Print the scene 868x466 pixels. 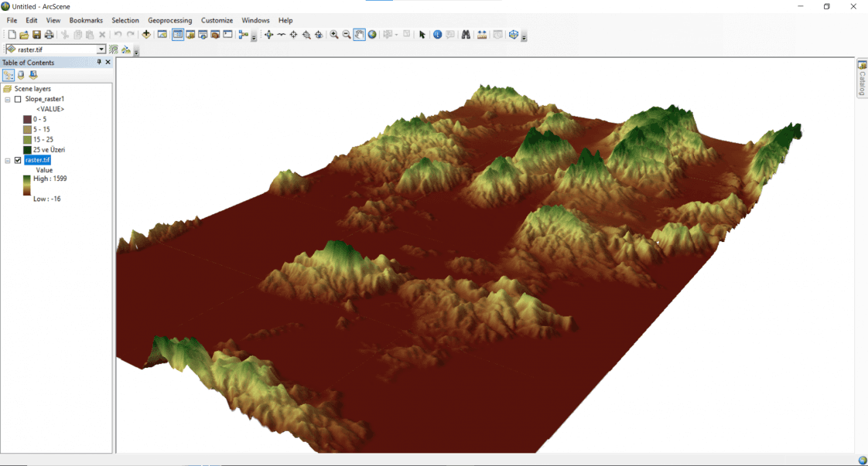(x=49, y=35)
